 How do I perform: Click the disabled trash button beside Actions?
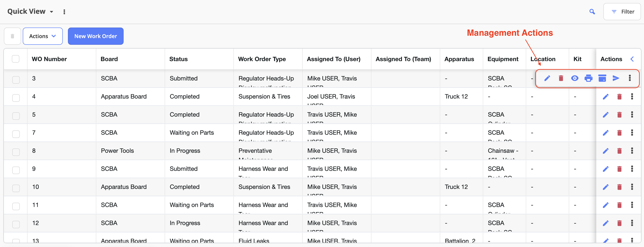tap(12, 36)
